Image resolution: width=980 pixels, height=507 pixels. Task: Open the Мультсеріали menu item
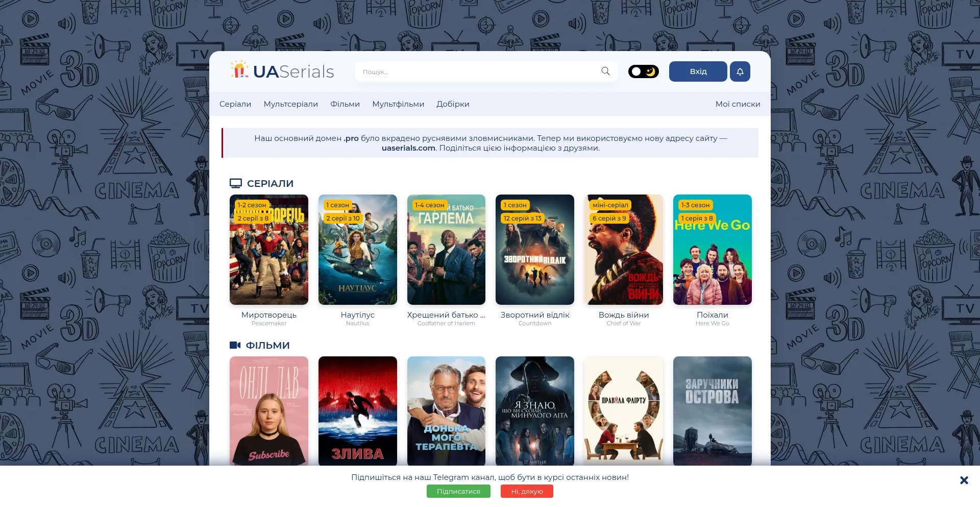tap(290, 104)
